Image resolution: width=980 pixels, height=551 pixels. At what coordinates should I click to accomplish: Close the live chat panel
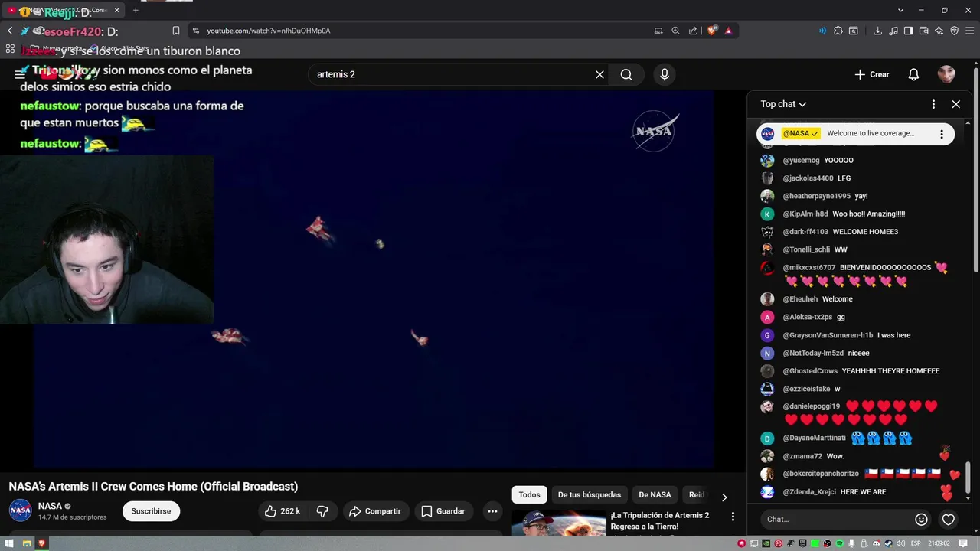955,104
